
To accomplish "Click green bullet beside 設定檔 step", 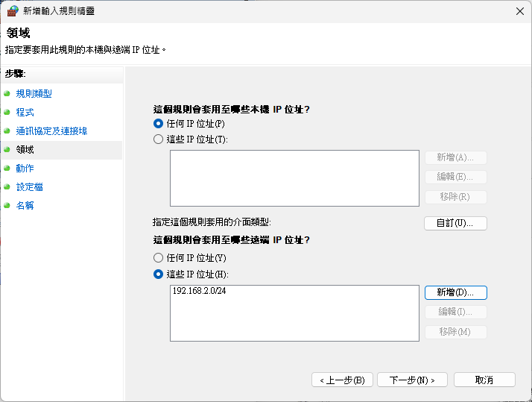I will coord(7,186).
